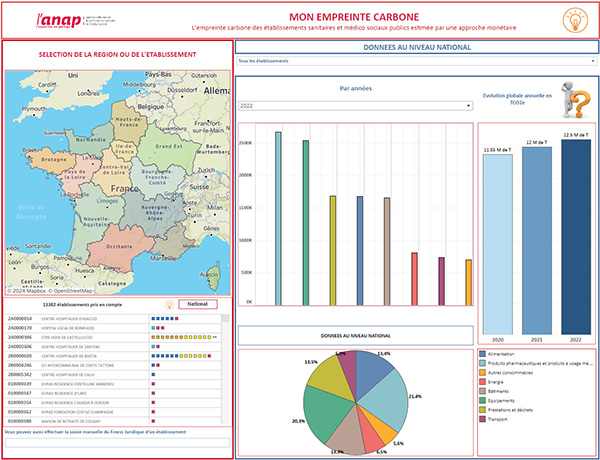Click the 6,5% red pie slice
This screenshot has height=460, width=600.
click(370, 434)
